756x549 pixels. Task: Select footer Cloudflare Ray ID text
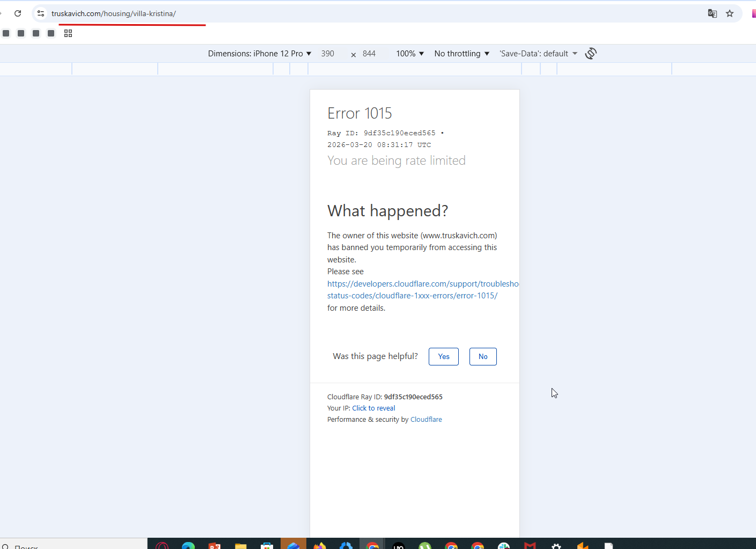(x=385, y=397)
